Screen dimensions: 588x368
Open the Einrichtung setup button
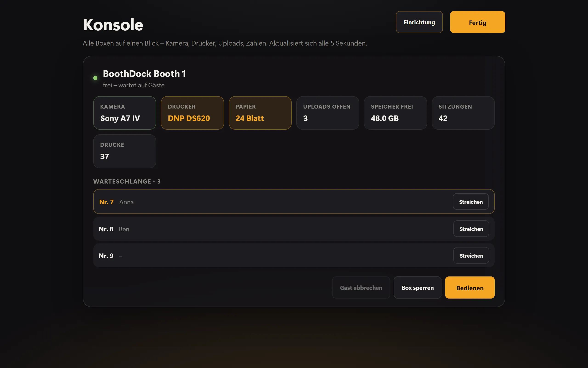click(419, 22)
